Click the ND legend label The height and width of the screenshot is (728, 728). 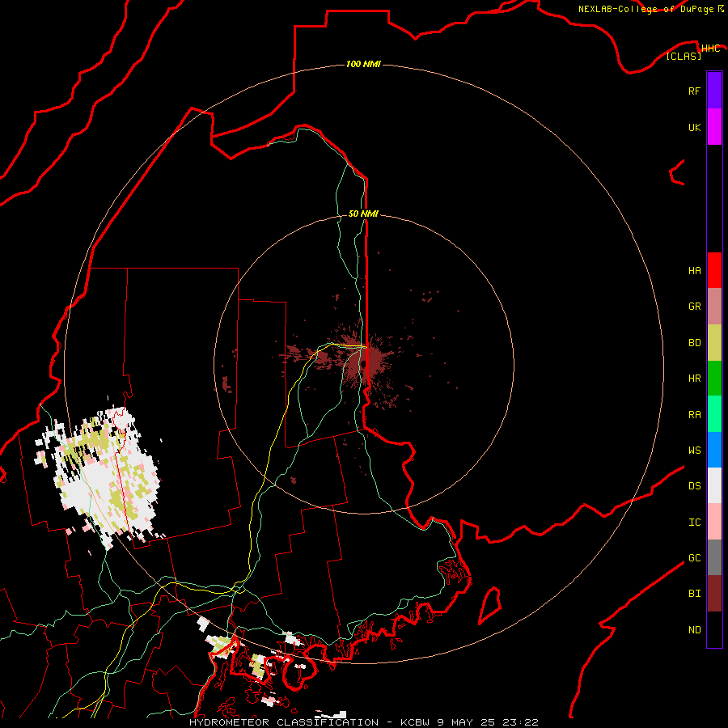(x=694, y=629)
